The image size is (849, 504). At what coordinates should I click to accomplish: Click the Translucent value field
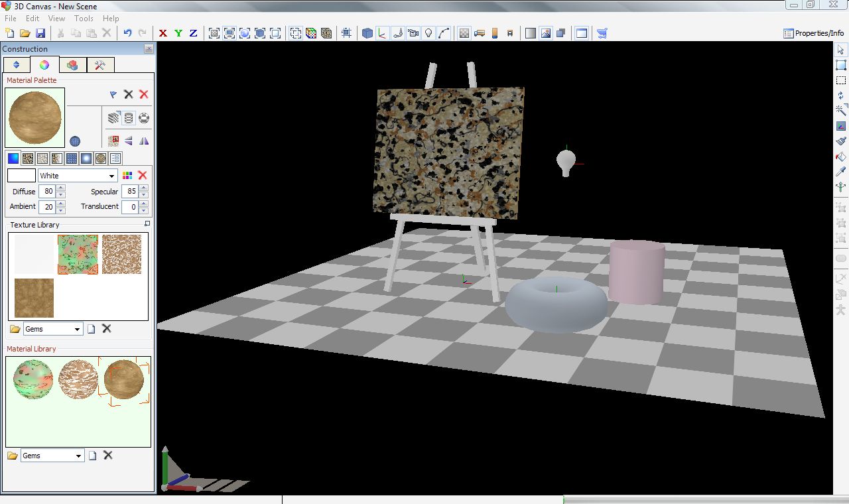(x=130, y=207)
